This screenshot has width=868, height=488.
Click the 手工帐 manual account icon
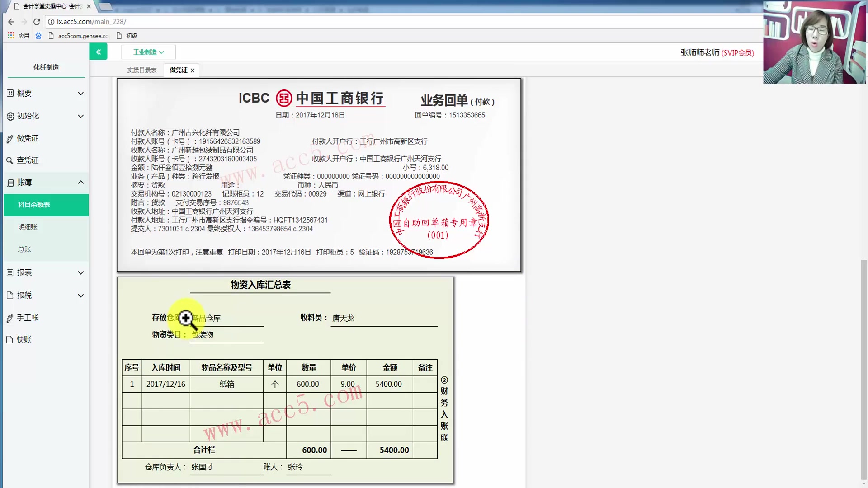click(x=10, y=318)
